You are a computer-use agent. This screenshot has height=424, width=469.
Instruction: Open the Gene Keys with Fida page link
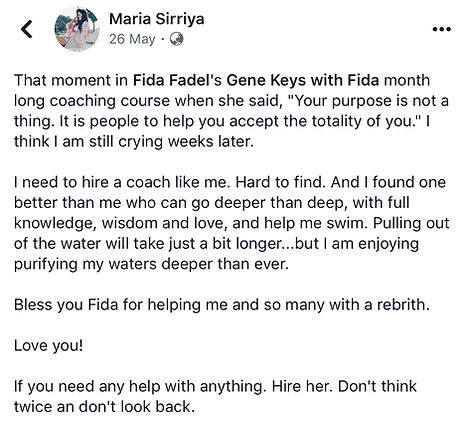pyautogui.click(x=303, y=80)
